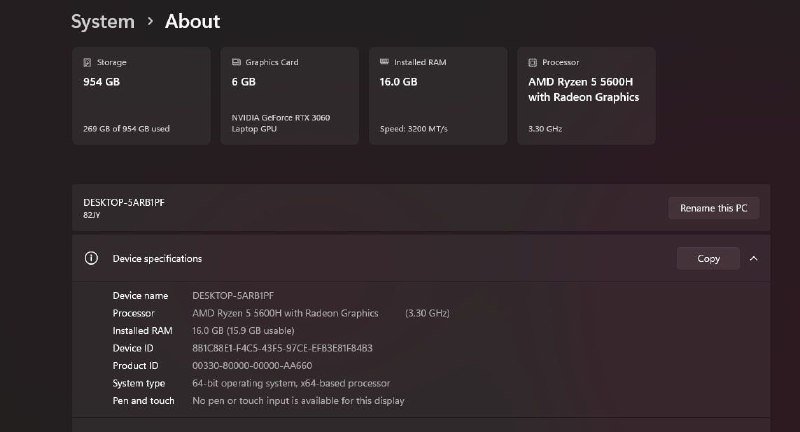Click the Storage card icon
Screen dimensions: 800x432
click(x=87, y=62)
